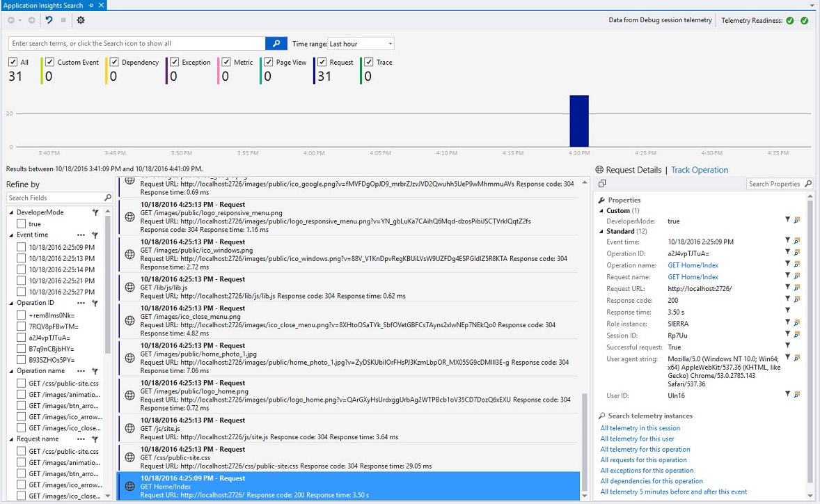Show more Operation ID values via ellipsis
This screenshot has height=504, width=820.
click(81, 304)
